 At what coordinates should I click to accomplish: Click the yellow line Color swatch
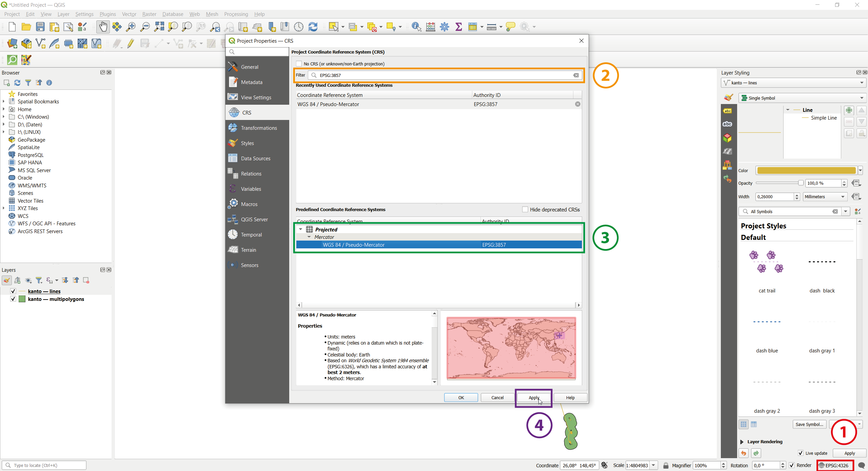[806, 170]
